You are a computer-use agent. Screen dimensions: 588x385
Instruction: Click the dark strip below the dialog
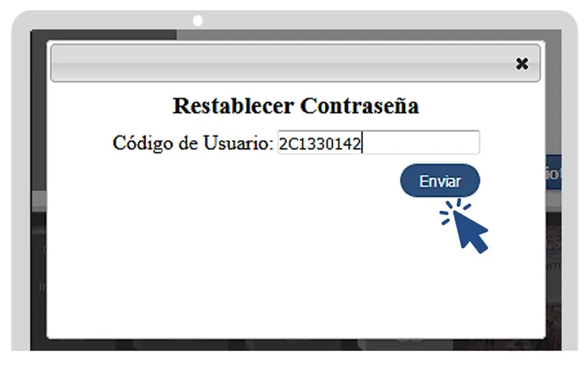[295, 345]
